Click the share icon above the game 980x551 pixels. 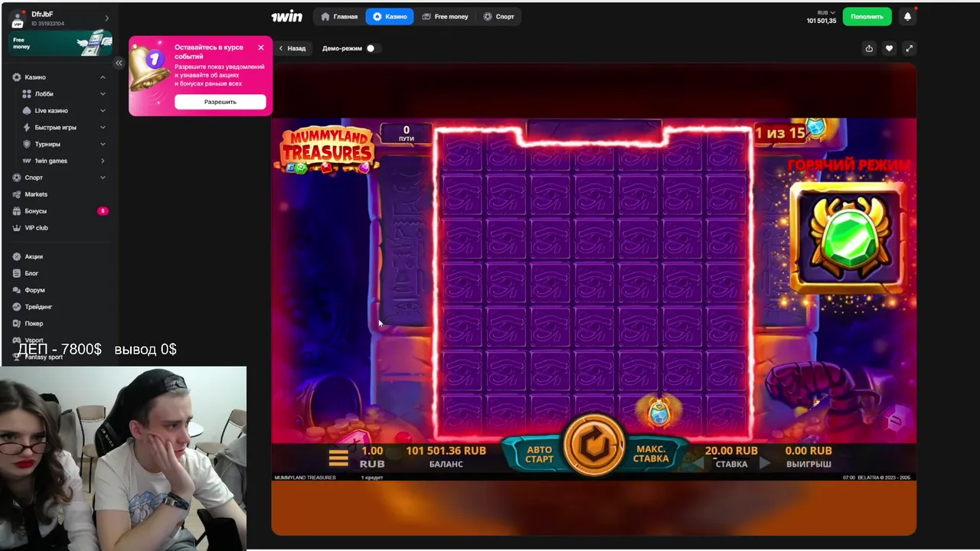tap(869, 48)
